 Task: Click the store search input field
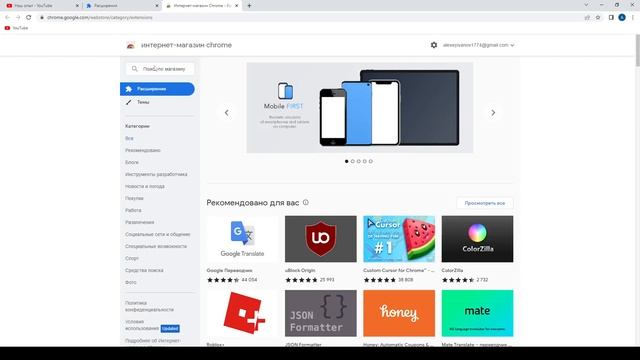tap(160, 69)
